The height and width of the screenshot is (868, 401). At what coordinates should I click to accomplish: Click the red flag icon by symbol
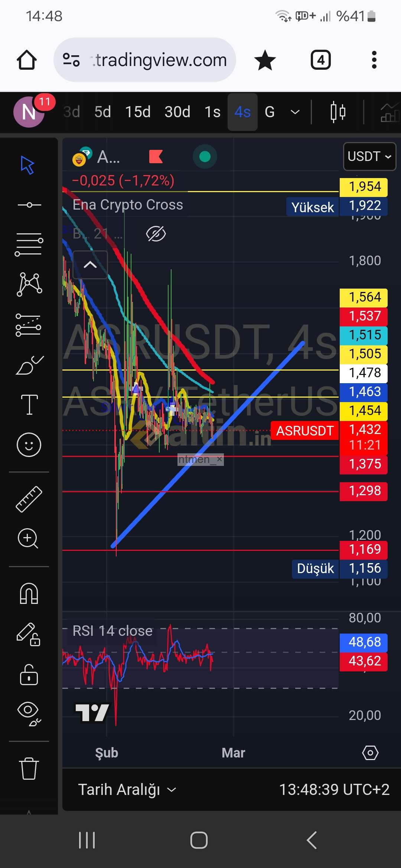point(156,157)
